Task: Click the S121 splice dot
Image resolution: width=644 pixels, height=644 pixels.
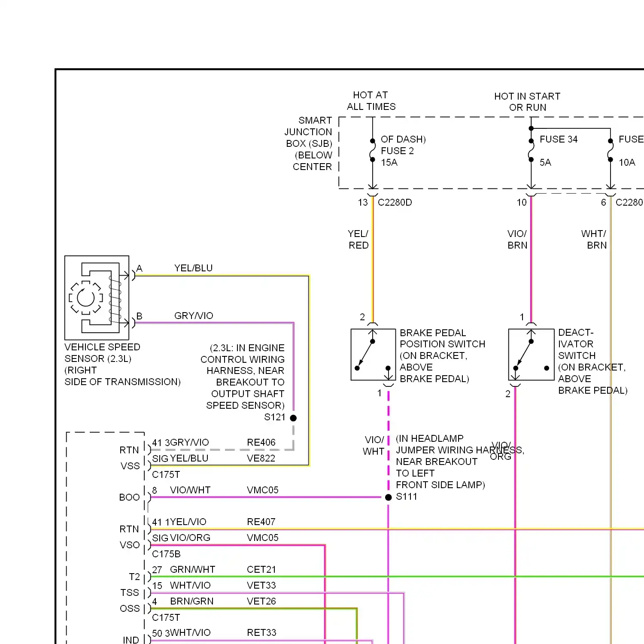Action: 293,418
